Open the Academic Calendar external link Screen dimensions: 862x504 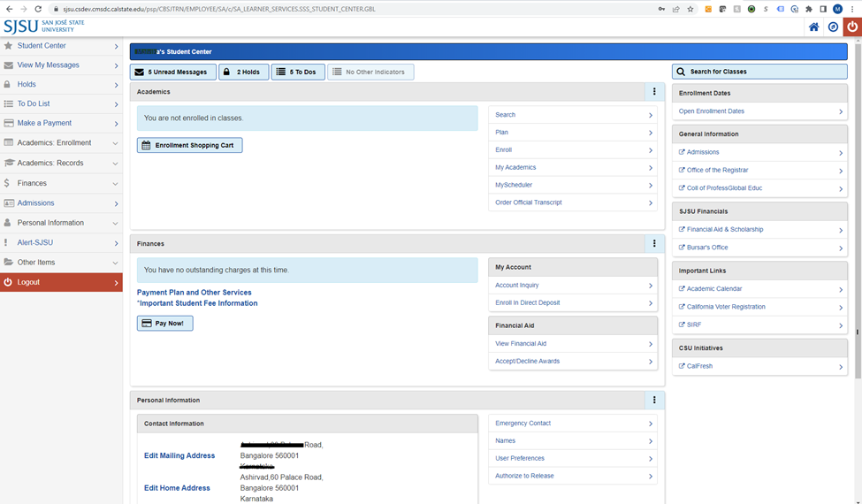714,288
